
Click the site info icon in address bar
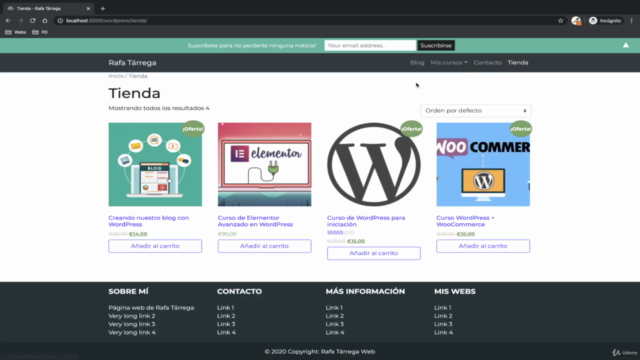point(60,20)
